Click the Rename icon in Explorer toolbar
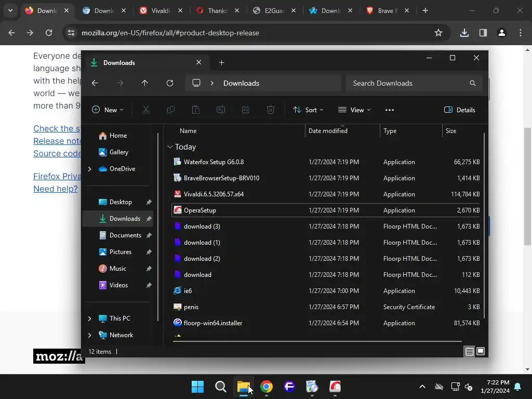Image resolution: width=532 pixels, height=399 pixels. pyautogui.click(x=221, y=110)
